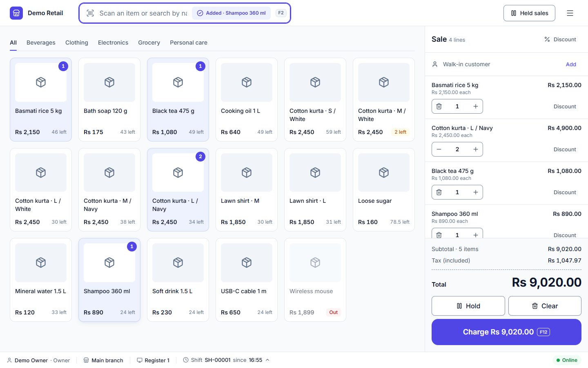Select the Electronics category tab

pos(113,43)
